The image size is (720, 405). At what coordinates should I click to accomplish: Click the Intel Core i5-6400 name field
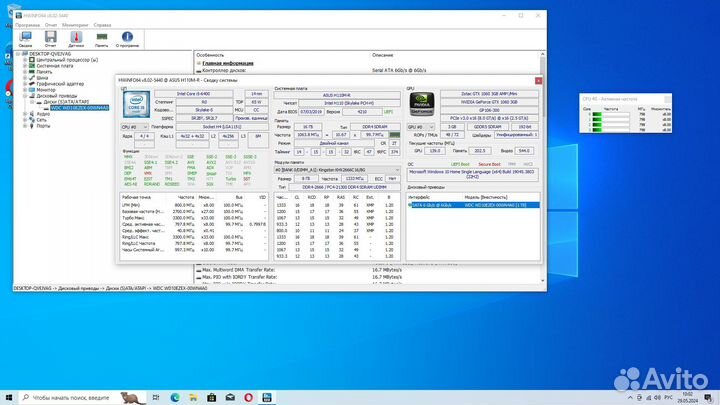(x=193, y=94)
